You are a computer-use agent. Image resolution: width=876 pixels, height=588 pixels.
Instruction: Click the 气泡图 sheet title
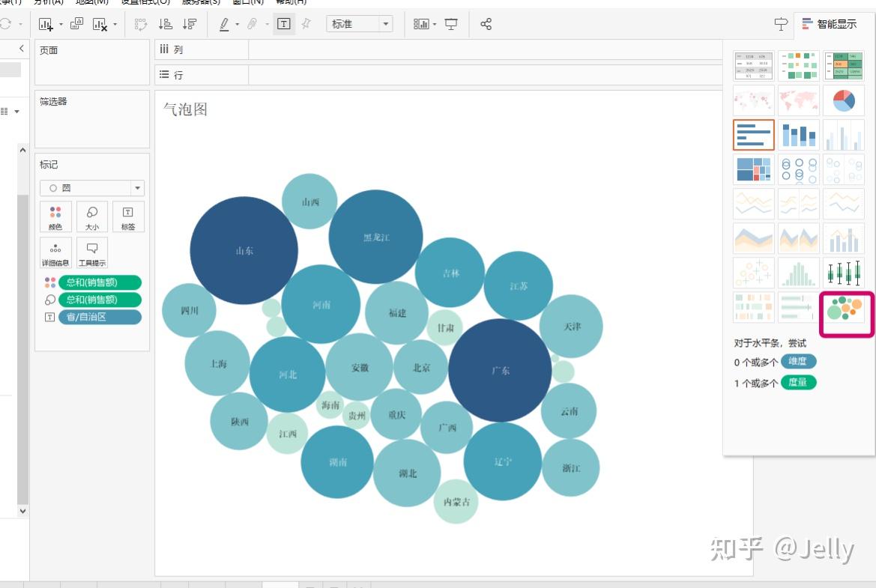pyautogui.click(x=186, y=109)
